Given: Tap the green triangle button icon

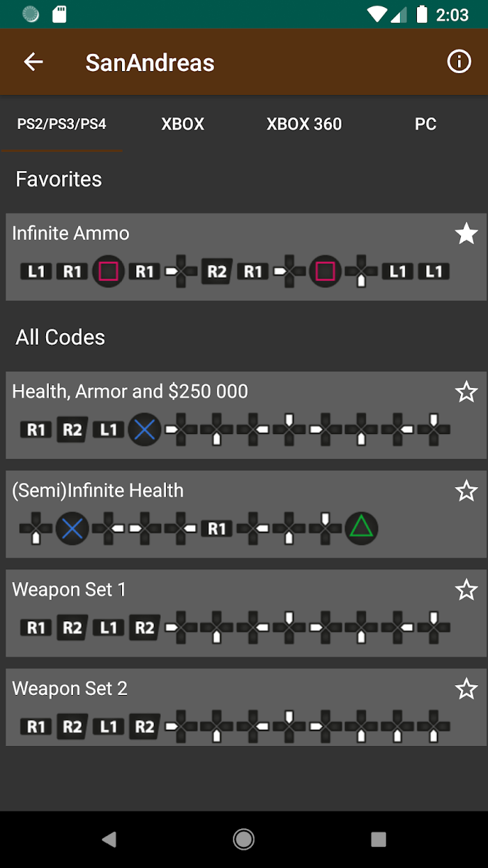Looking at the screenshot, I should (361, 528).
